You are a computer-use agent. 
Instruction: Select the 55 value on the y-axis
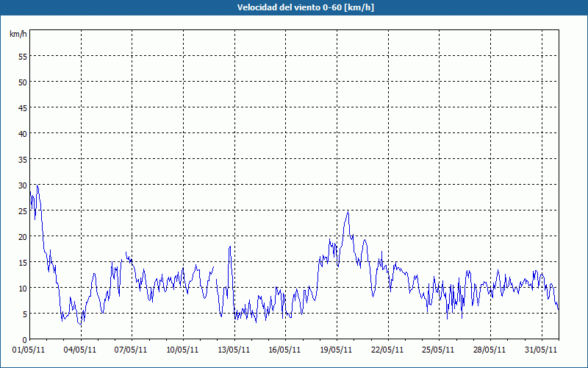point(23,57)
